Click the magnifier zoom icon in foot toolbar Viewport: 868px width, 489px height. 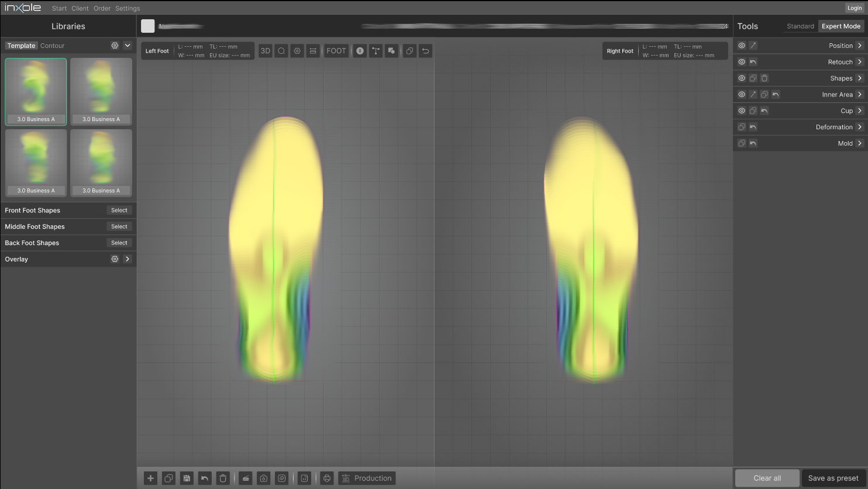(281, 51)
